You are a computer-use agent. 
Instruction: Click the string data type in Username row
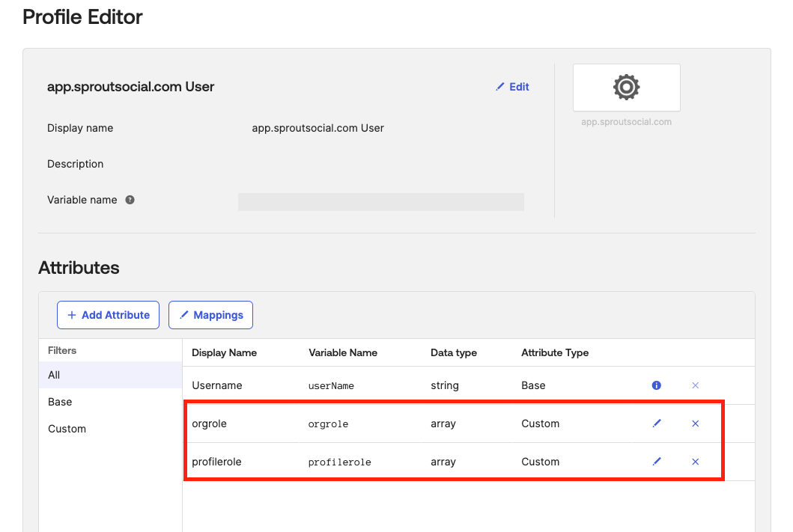click(x=445, y=385)
